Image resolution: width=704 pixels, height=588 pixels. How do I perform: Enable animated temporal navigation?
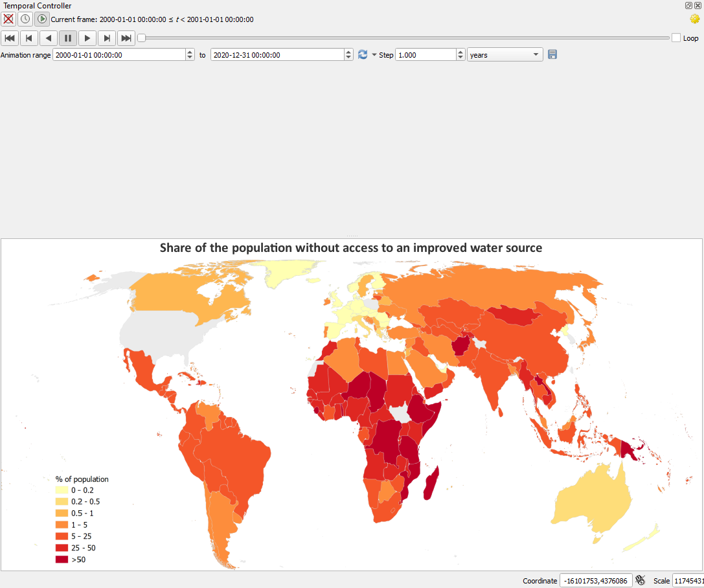coord(41,19)
